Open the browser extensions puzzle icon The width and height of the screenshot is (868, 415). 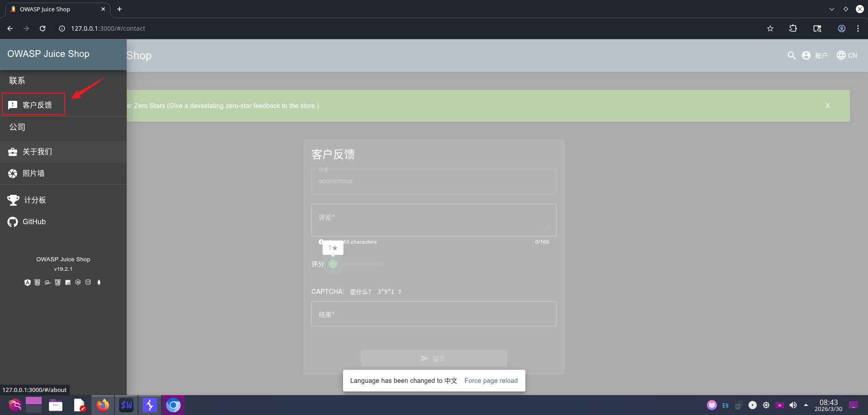793,28
